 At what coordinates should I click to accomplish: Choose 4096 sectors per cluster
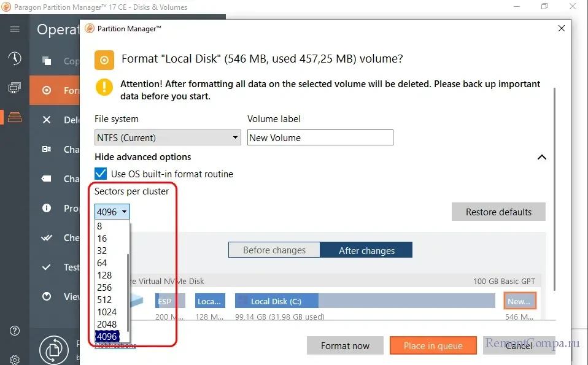point(107,337)
